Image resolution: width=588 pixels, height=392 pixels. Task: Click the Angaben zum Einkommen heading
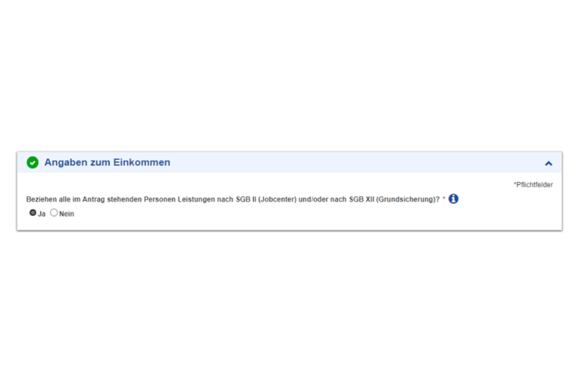[x=107, y=162]
